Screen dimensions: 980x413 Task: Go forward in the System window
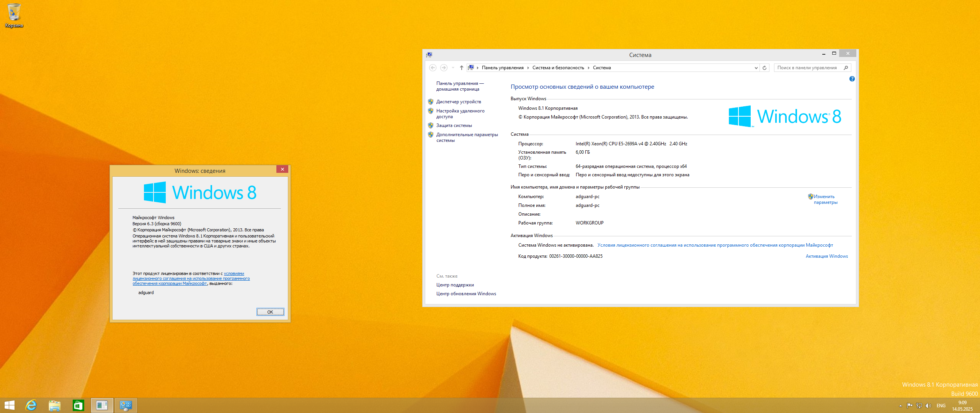(x=444, y=68)
